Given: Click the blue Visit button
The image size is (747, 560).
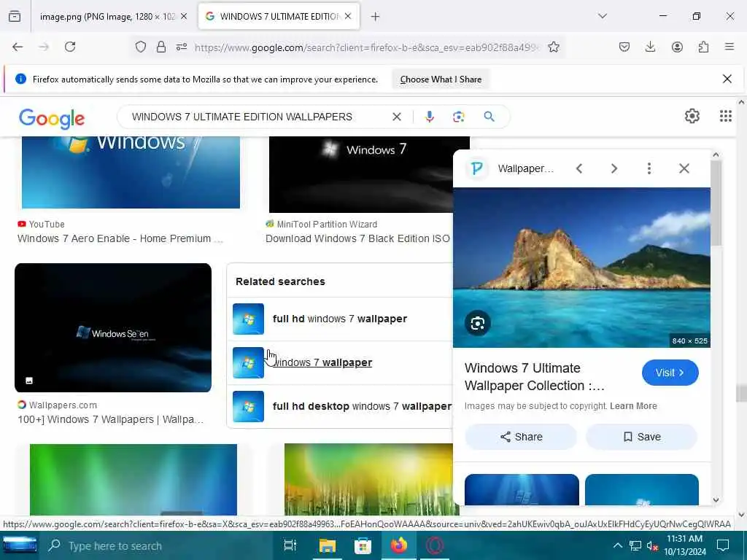Looking at the screenshot, I should point(670,373).
